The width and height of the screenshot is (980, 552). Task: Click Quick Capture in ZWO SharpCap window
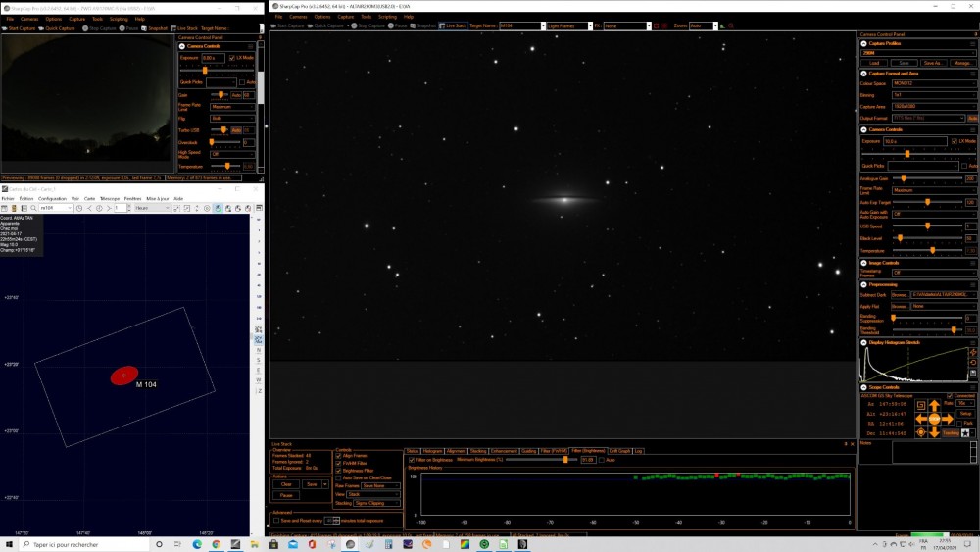tap(57, 28)
